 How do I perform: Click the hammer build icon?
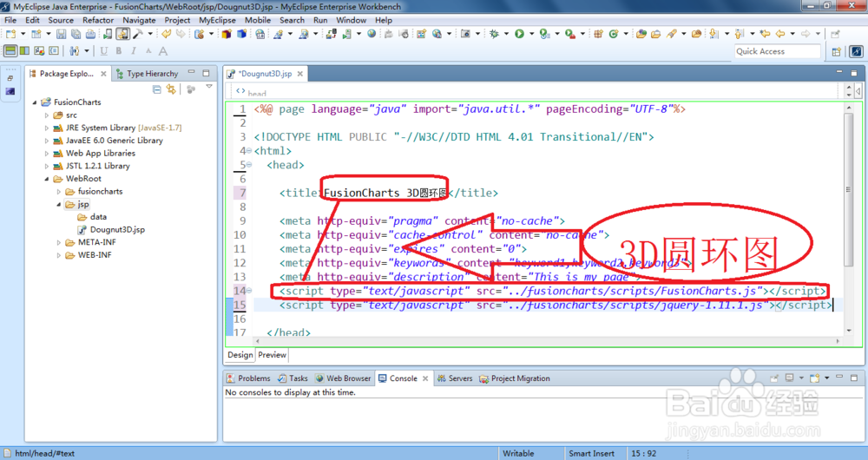[137, 35]
